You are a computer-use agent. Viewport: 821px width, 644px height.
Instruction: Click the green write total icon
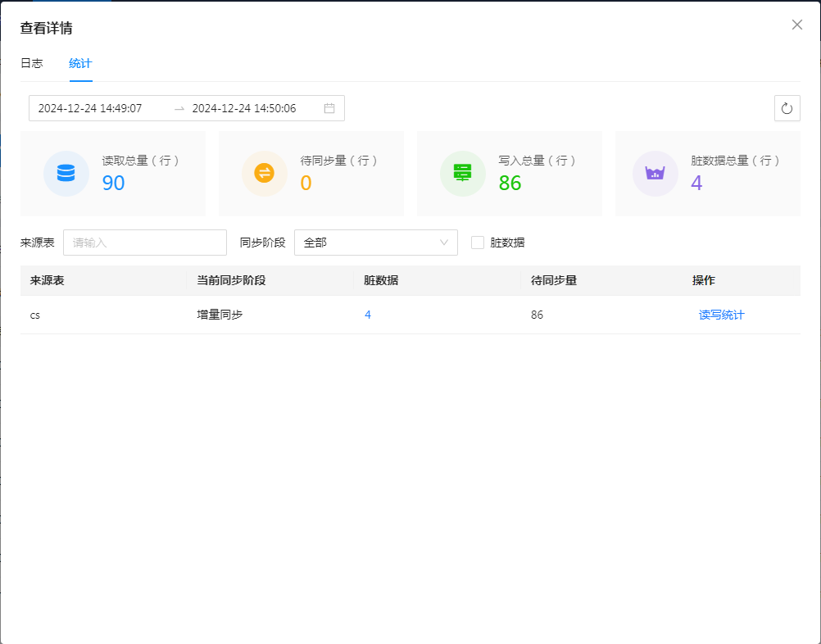pos(462,174)
